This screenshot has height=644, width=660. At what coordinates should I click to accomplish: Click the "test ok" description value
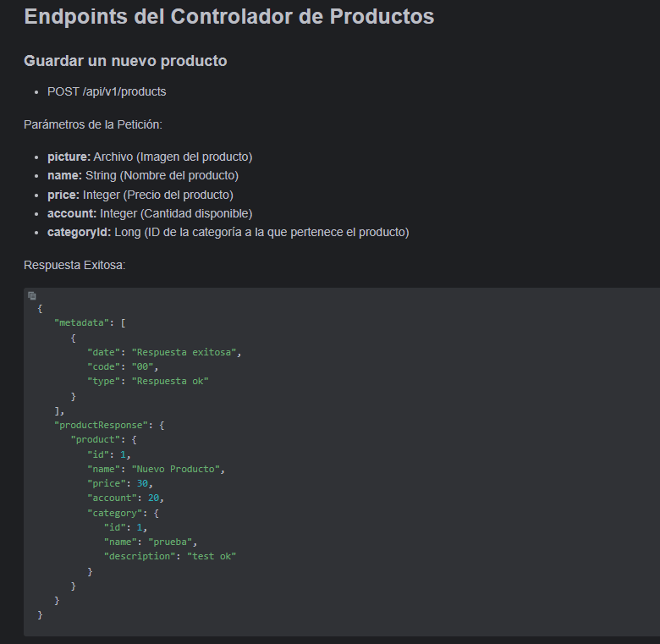tap(212, 556)
